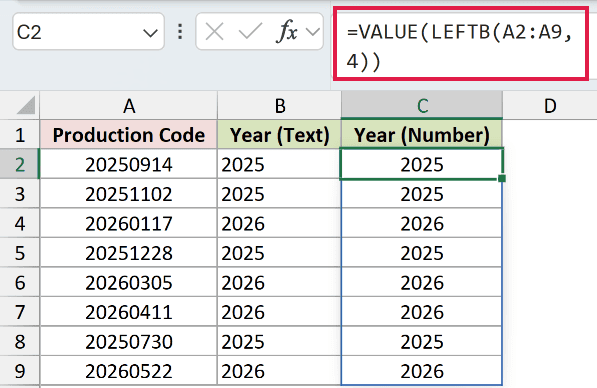Select empty cell D5

(550, 253)
